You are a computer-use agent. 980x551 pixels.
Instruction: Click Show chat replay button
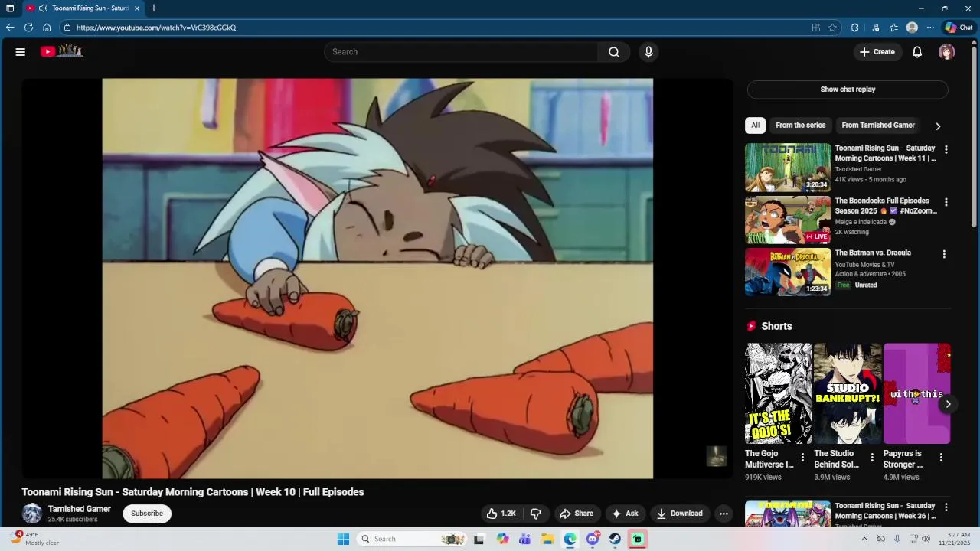click(x=848, y=90)
